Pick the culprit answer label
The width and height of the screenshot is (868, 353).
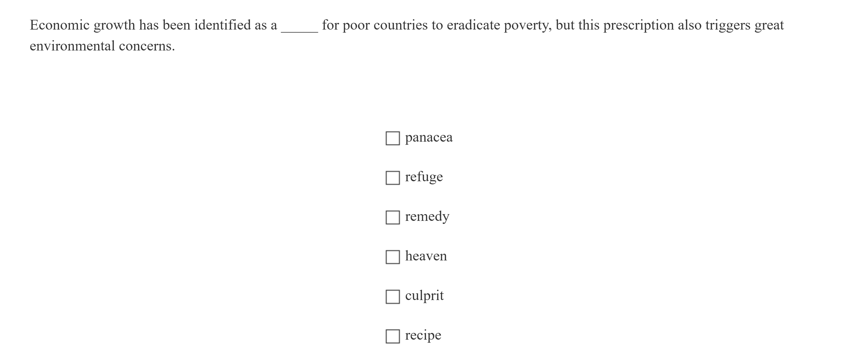pos(424,296)
